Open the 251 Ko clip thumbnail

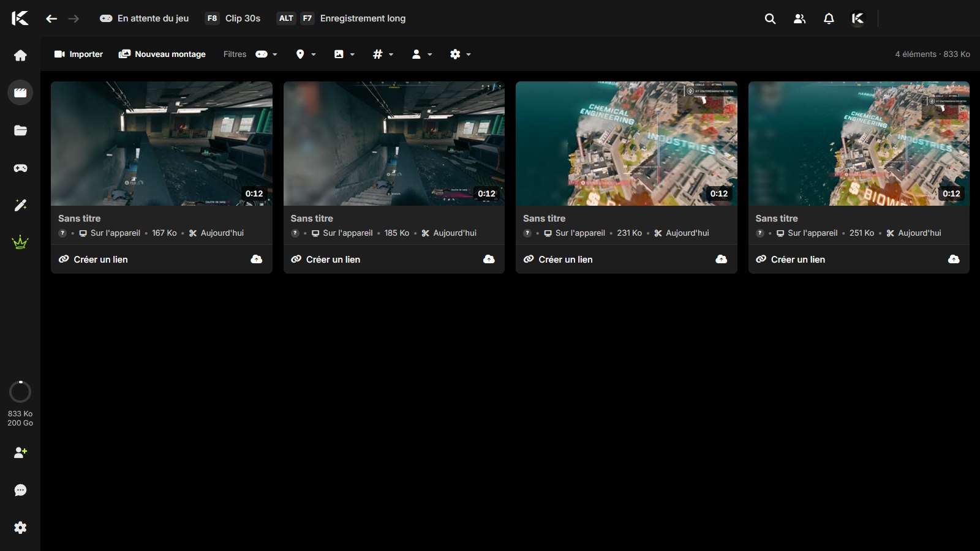point(859,144)
